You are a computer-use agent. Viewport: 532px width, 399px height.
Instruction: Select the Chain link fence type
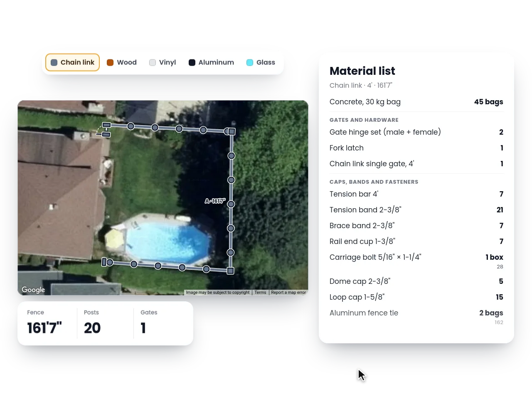click(73, 62)
